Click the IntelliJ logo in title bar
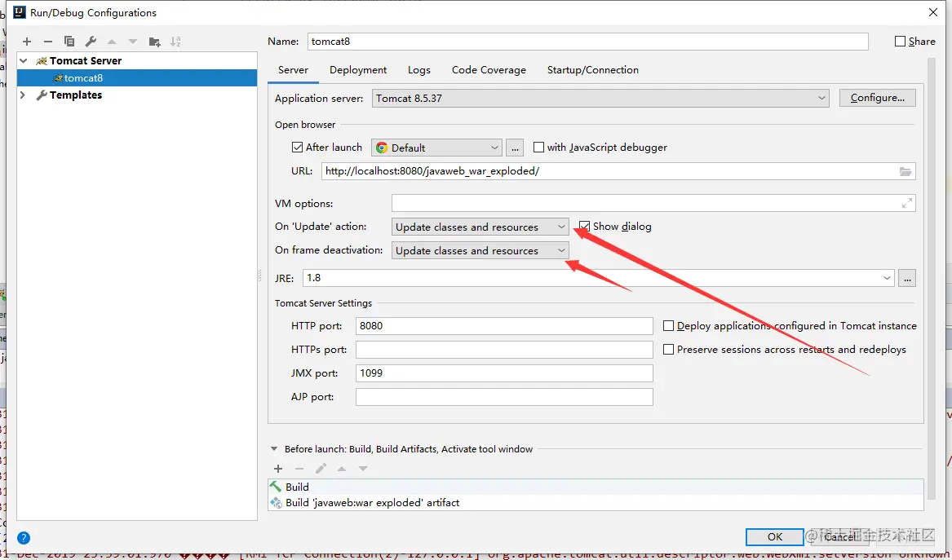This screenshot has width=952, height=560. pos(20,12)
